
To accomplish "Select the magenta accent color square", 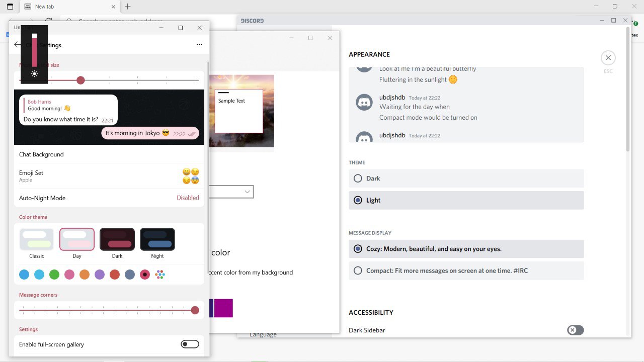I will (223, 308).
